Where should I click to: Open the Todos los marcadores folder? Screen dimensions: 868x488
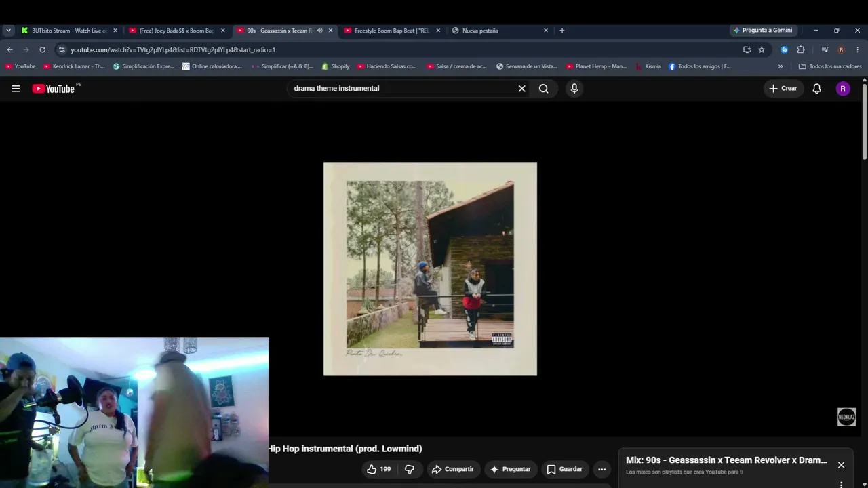coord(830,66)
